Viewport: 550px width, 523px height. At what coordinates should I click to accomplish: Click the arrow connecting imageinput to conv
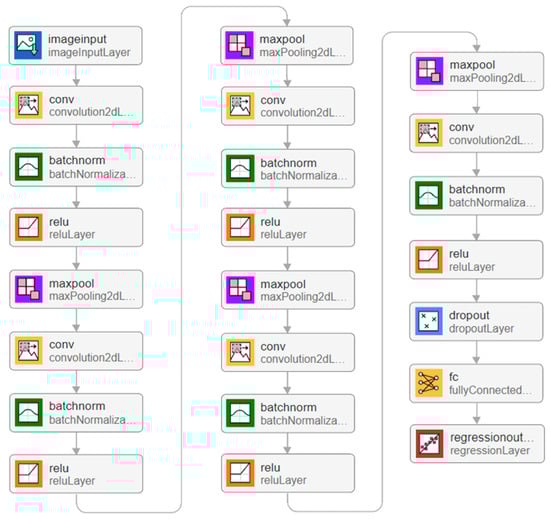pyautogui.click(x=76, y=75)
